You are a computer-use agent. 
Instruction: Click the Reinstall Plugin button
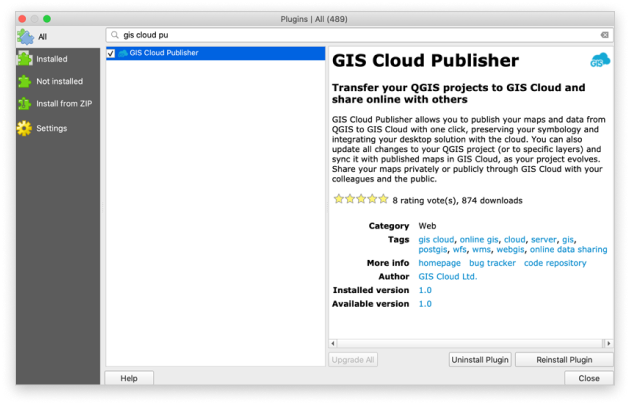click(564, 360)
